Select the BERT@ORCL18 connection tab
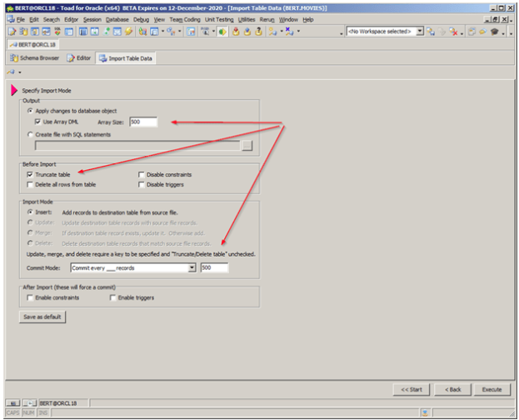The height and width of the screenshot is (420, 519). [x=32, y=44]
